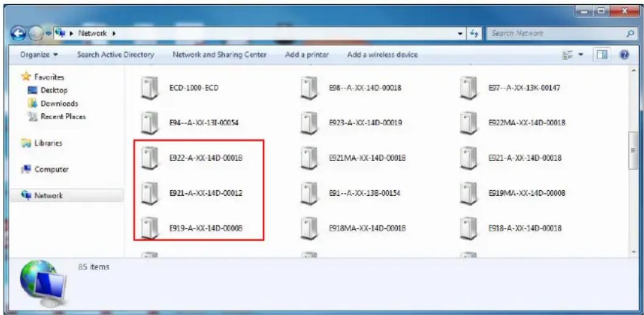This screenshot has width=644, height=315.
Task: Open Network and Sharing Center
Action: coord(220,54)
